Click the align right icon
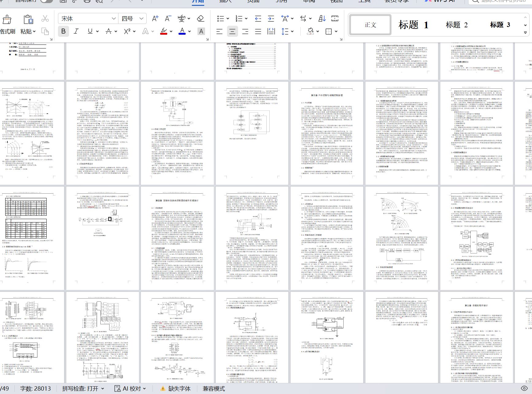The image size is (532, 394). pos(245,31)
